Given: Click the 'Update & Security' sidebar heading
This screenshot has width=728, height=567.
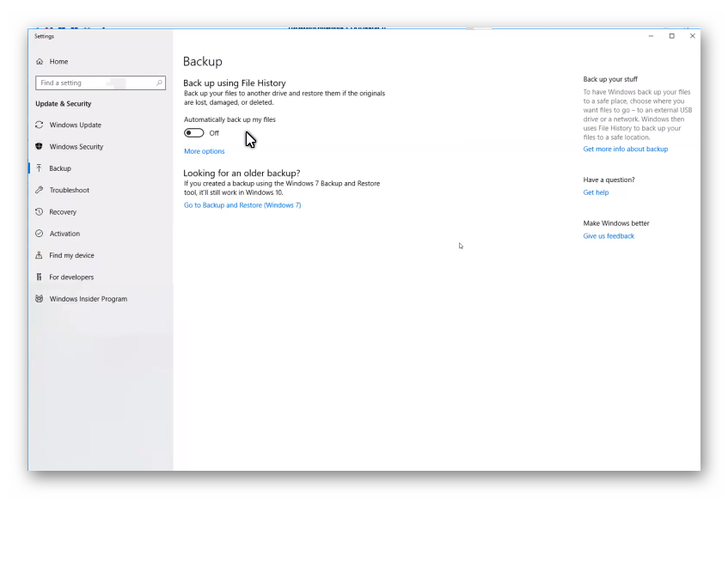Looking at the screenshot, I should [x=63, y=103].
